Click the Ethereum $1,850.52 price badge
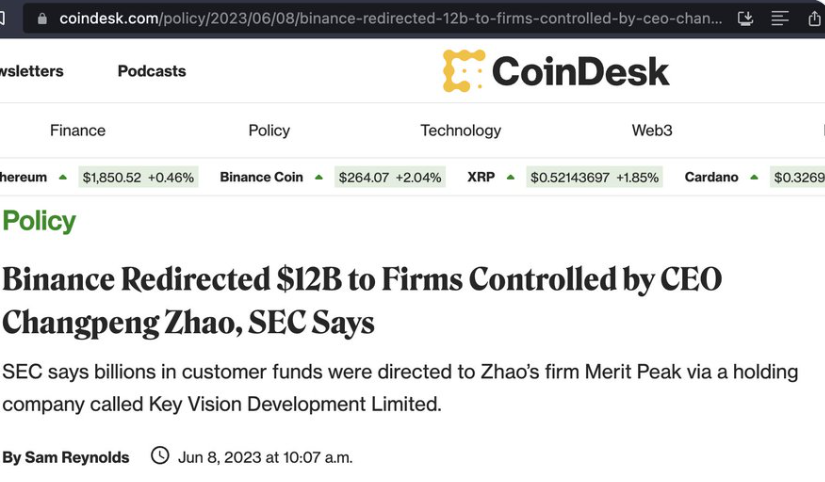The image size is (825, 482). click(x=138, y=177)
